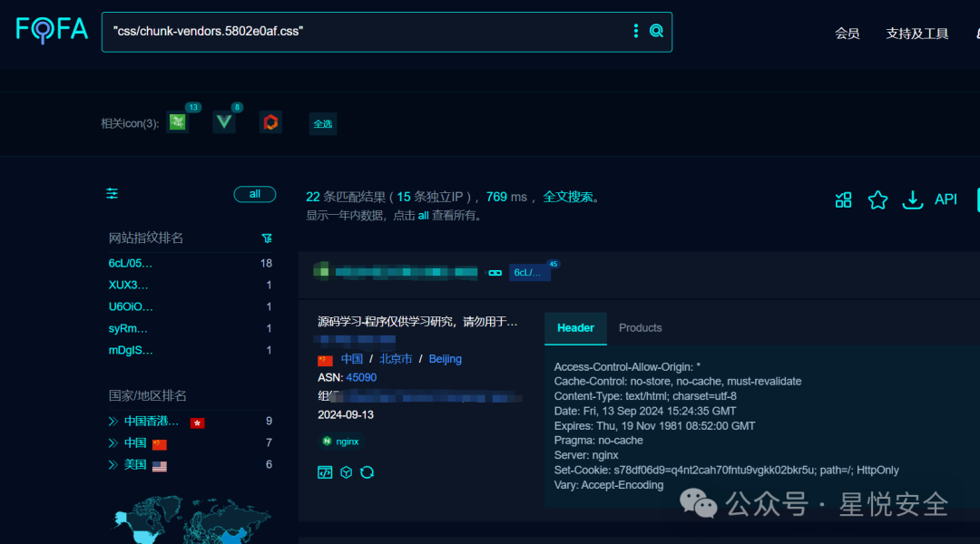Download results with download icon
Viewport: 980px width, 544px height.
tap(913, 199)
